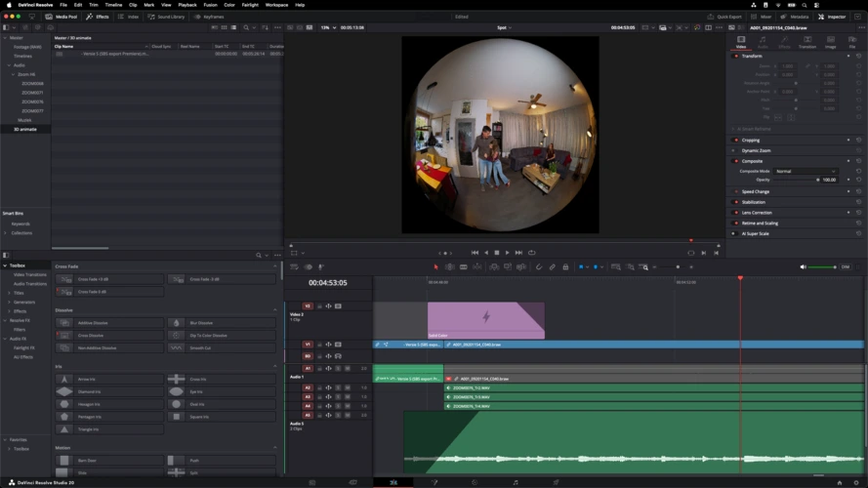Open the viewer zoom percentage dropdown
Screen dimensions: 868x488
tap(329, 27)
